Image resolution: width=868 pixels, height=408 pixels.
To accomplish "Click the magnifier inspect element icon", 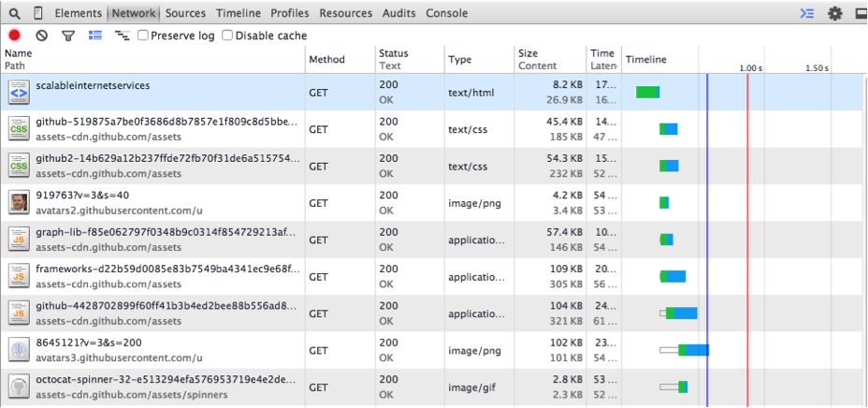I will click(14, 13).
